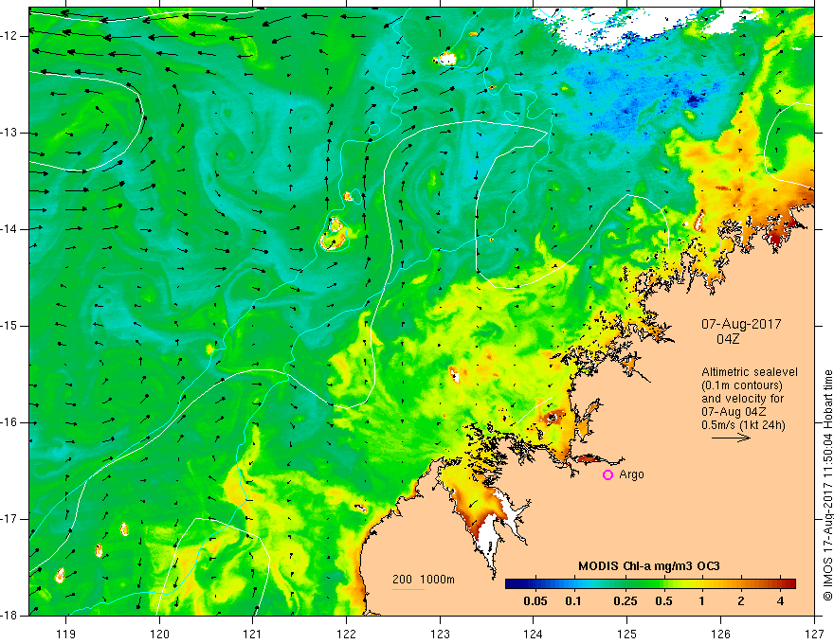This screenshot has height=644, width=834.
Task: Click the dark blue low-chlorophyll patch near top
Action: click(693, 98)
